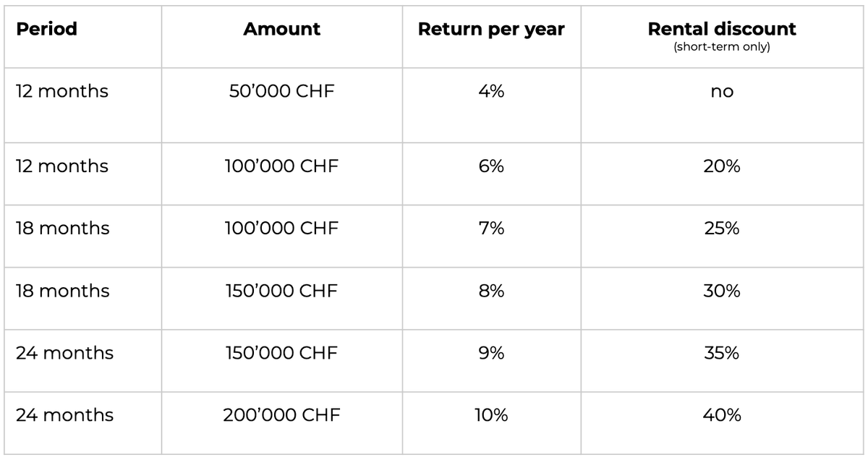Click the Amount column header
868x460 pixels.
[x=281, y=30]
